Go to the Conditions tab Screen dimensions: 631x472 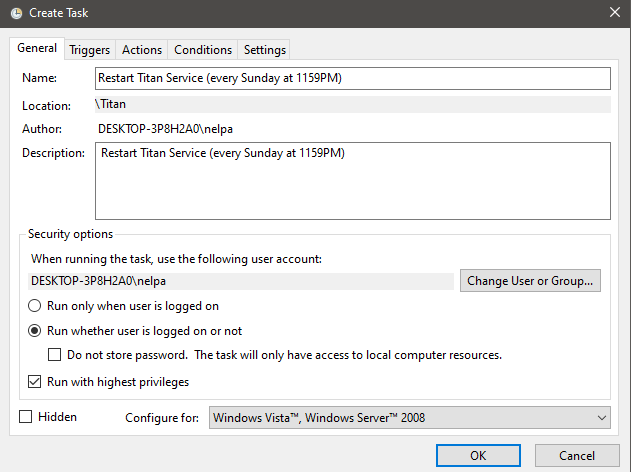tap(203, 50)
